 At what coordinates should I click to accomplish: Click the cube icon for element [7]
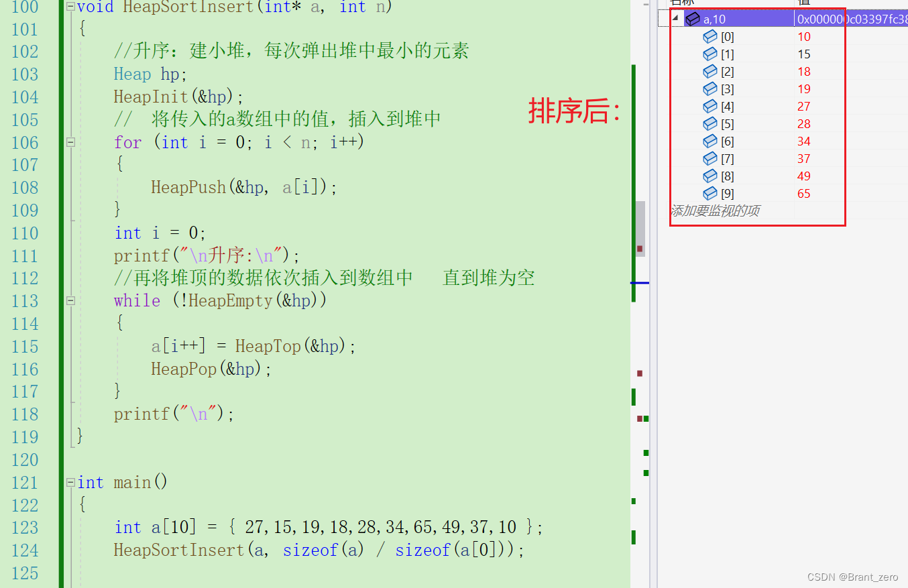[710, 159]
